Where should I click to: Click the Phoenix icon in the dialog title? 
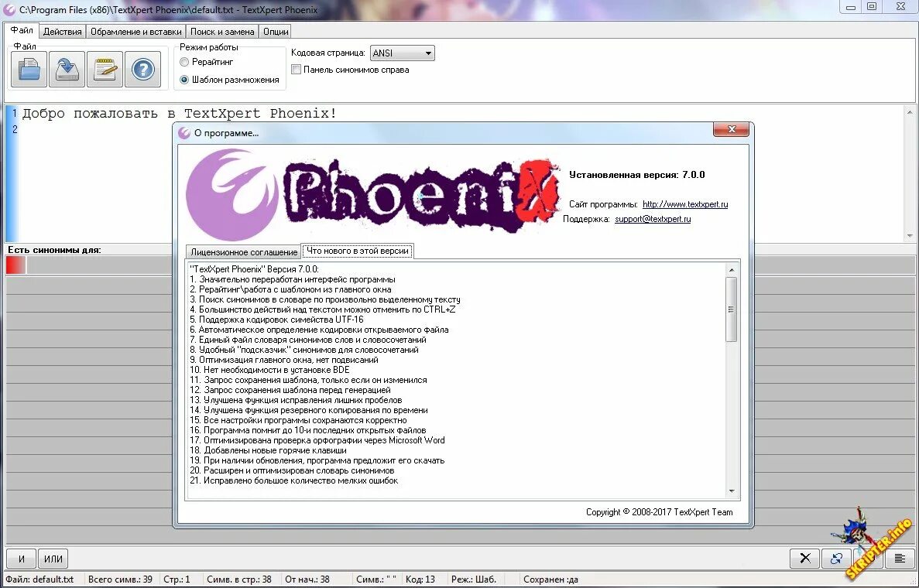184,133
